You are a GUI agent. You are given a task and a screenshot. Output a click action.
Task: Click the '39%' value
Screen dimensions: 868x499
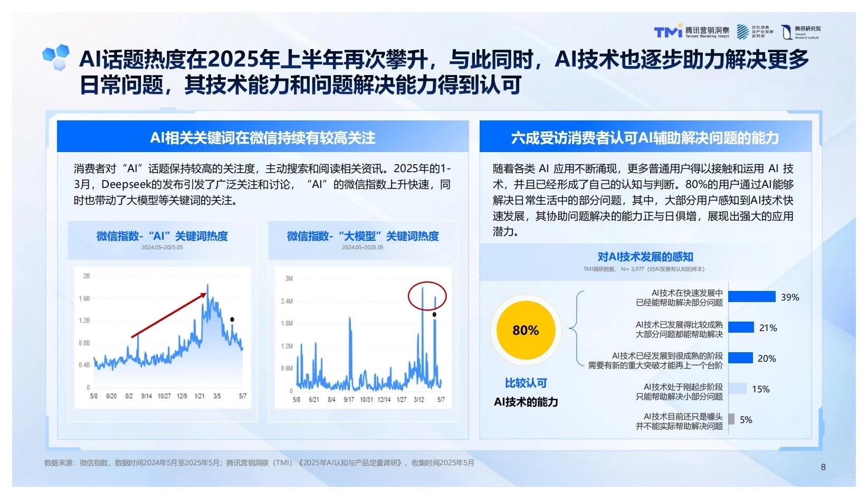pyautogui.click(x=790, y=297)
